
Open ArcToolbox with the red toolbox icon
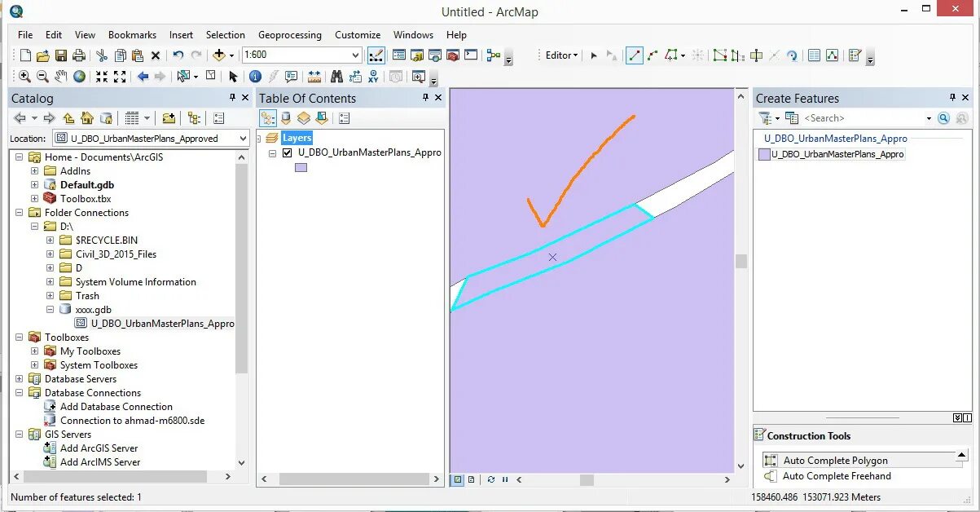tap(452, 55)
